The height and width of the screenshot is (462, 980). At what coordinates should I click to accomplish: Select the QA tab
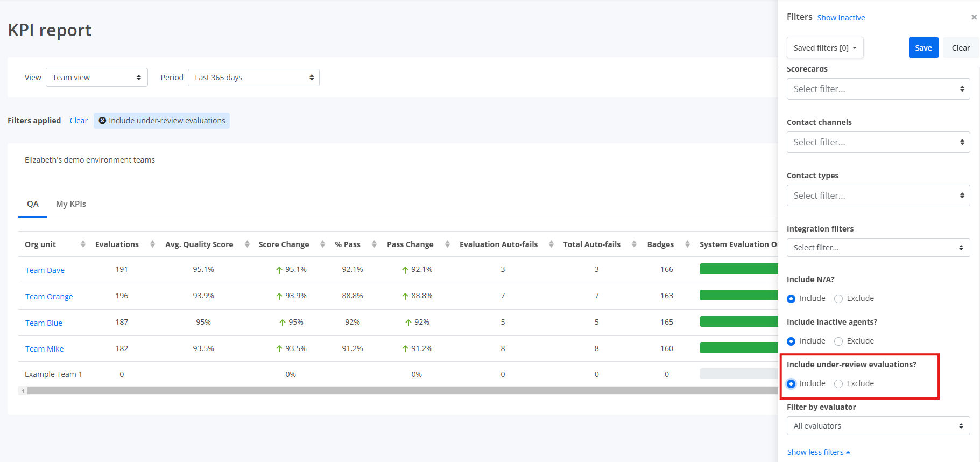pos(33,204)
